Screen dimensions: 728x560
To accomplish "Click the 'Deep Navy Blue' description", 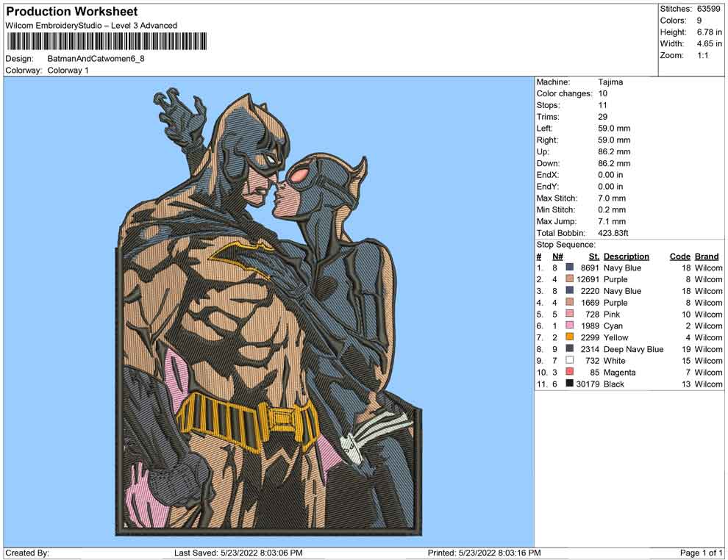I will (x=633, y=349).
